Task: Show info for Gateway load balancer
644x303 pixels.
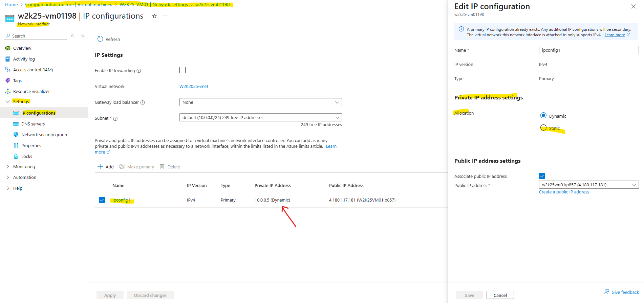Action: click(x=143, y=102)
